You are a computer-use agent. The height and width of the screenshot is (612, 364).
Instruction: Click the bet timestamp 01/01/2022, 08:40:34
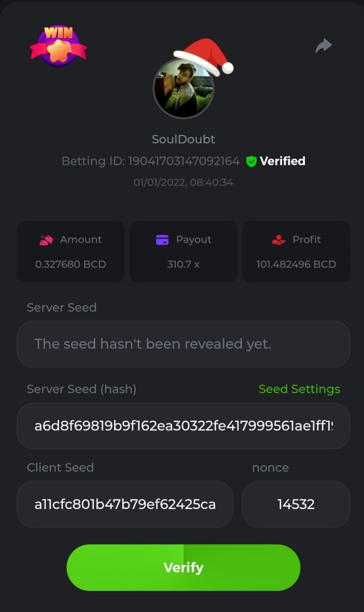pyautogui.click(x=184, y=182)
